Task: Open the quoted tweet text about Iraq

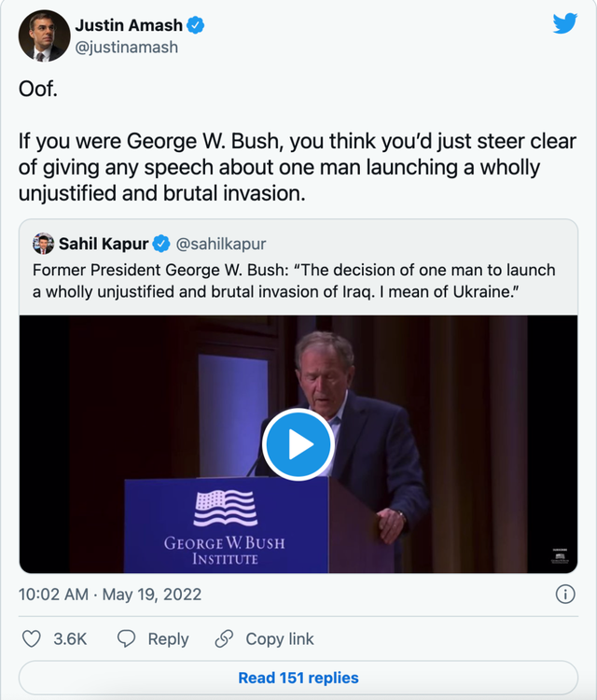Action: (x=294, y=280)
